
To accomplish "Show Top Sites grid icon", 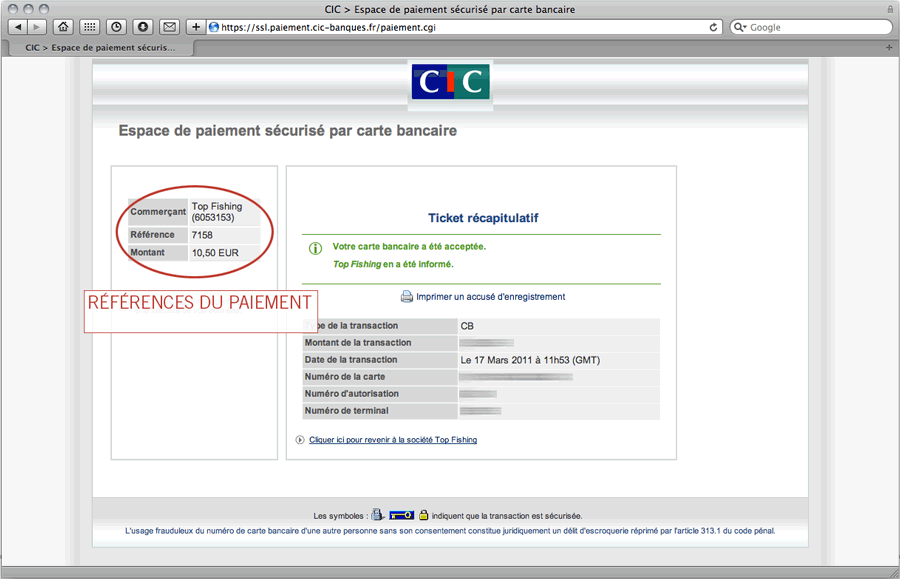I will [x=90, y=27].
